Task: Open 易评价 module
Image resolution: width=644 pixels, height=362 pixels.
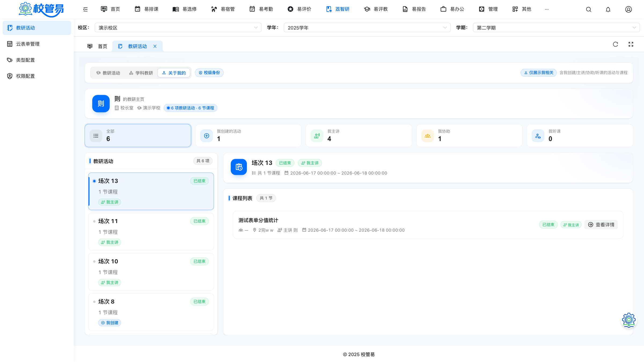Action: pyautogui.click(x=299, y=9)
